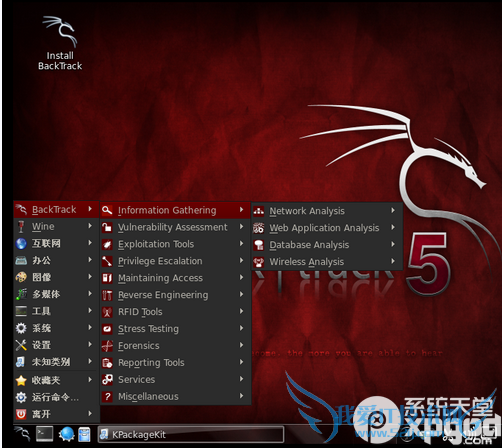Viewport: 502px width, 448px height.
Task: Expand the Wireless Analysis submenu arrow
Action: coord(393,261)
